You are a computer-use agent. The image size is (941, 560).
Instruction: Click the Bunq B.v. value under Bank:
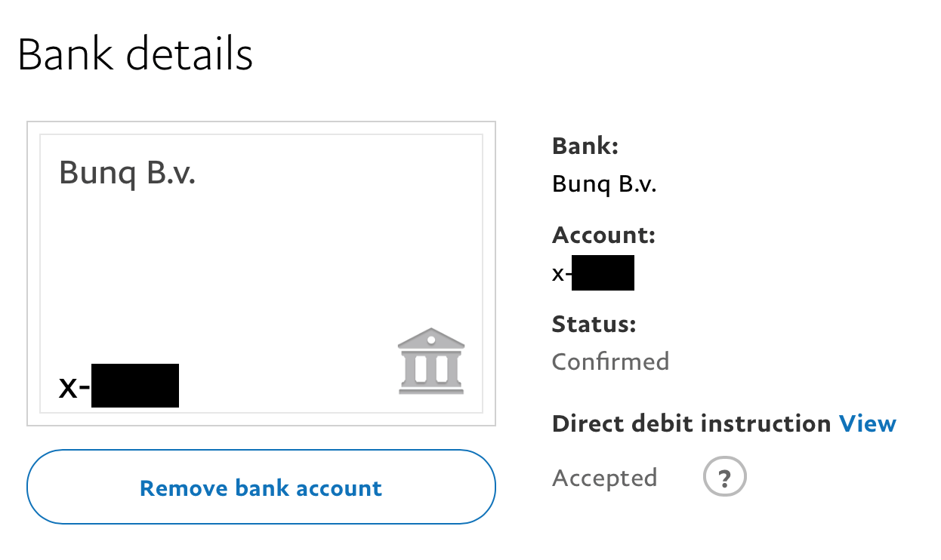[604, 183]
